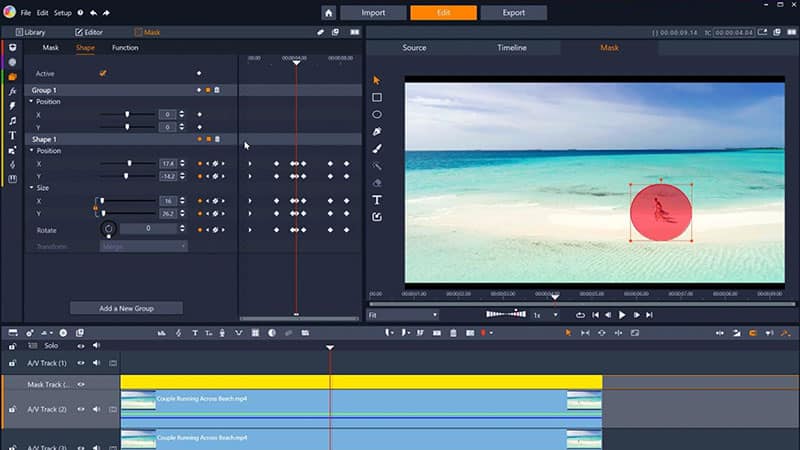
Task: Toggle visibility of Mask Track
Action: coord(81,385)
